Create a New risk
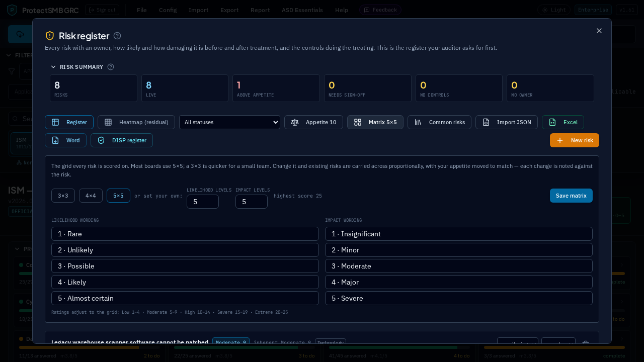This screenshot has height=362, width=644. pyautogui.click(x=575, y=140)
